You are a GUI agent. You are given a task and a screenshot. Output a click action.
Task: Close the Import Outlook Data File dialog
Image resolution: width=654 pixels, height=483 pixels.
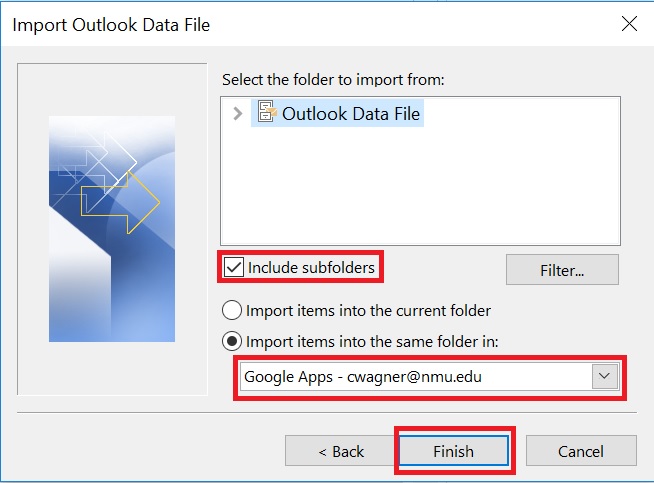[x=628, y=23]
